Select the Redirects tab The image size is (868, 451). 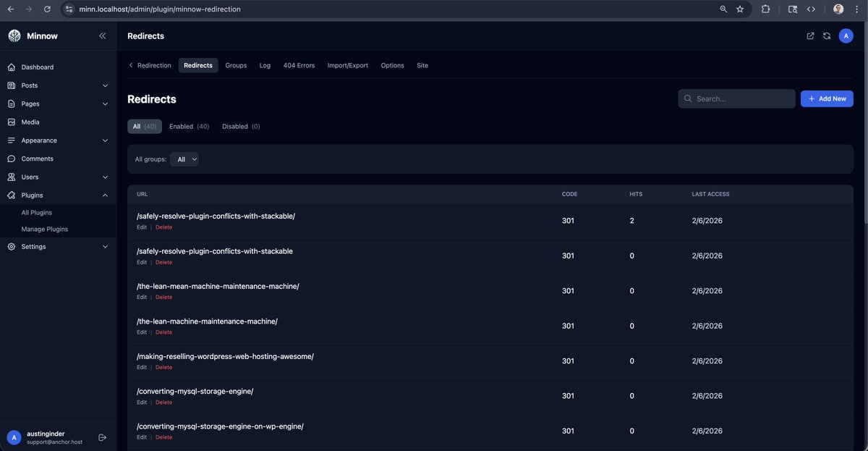(x=198, y=65)
